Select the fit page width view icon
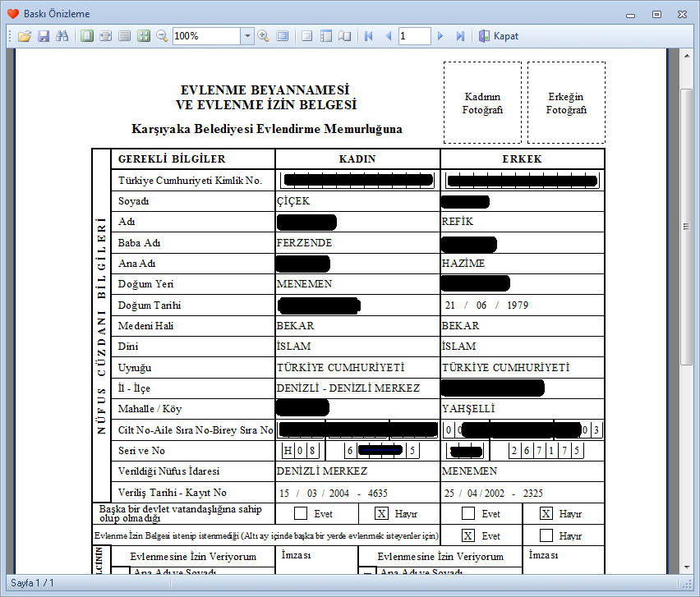 pos(106,36)
